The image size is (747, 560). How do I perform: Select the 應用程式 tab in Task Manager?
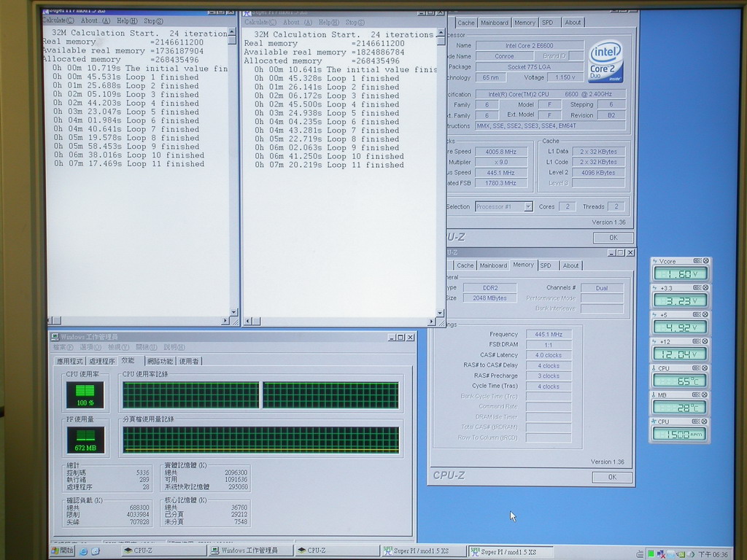click(70, 361)
